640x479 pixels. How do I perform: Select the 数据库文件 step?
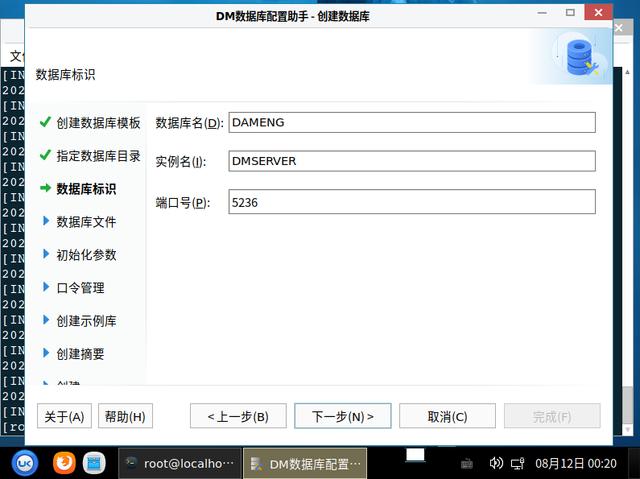click(x=86, y=222)
